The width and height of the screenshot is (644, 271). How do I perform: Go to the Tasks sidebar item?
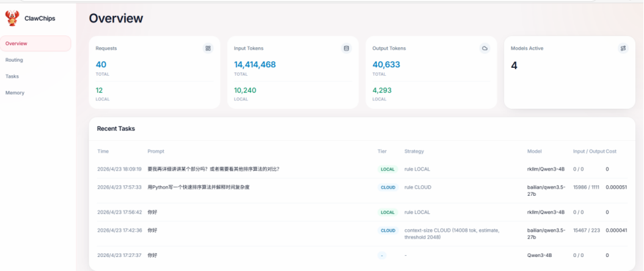(x=35, y=76)
